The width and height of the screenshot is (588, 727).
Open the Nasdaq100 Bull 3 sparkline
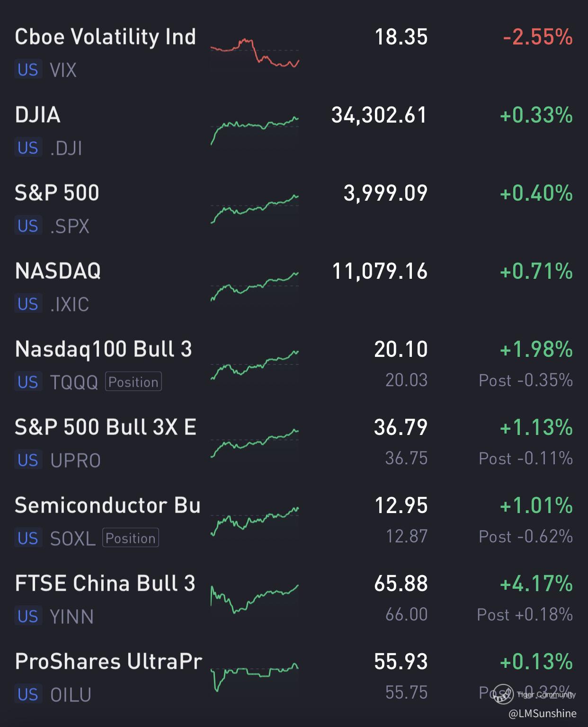point(255,364)
